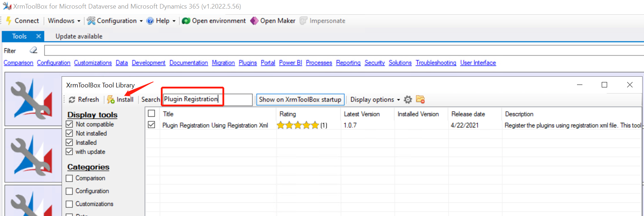The height and width of the screenshot is (216, 644).
Task: Open the Display options dropdown
Action: coord(375,100)
